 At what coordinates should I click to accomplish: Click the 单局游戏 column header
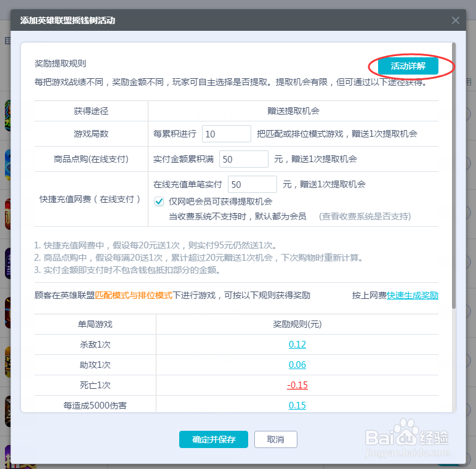(95, 324)
